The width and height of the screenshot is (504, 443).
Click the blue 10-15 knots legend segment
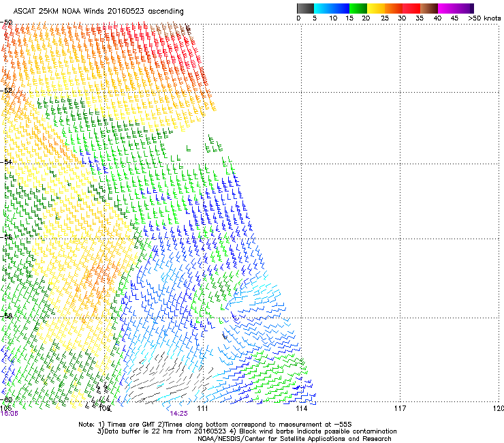(x=341, y=8)
